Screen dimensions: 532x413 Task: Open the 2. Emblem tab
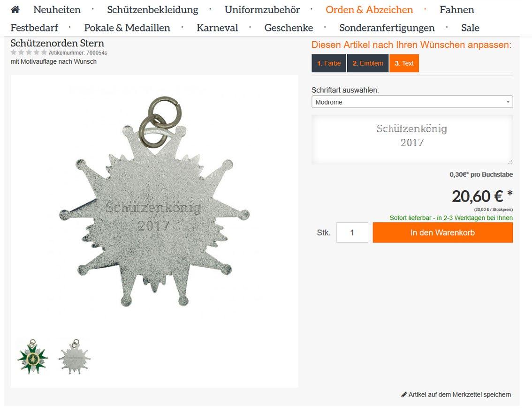click(368, 63)
